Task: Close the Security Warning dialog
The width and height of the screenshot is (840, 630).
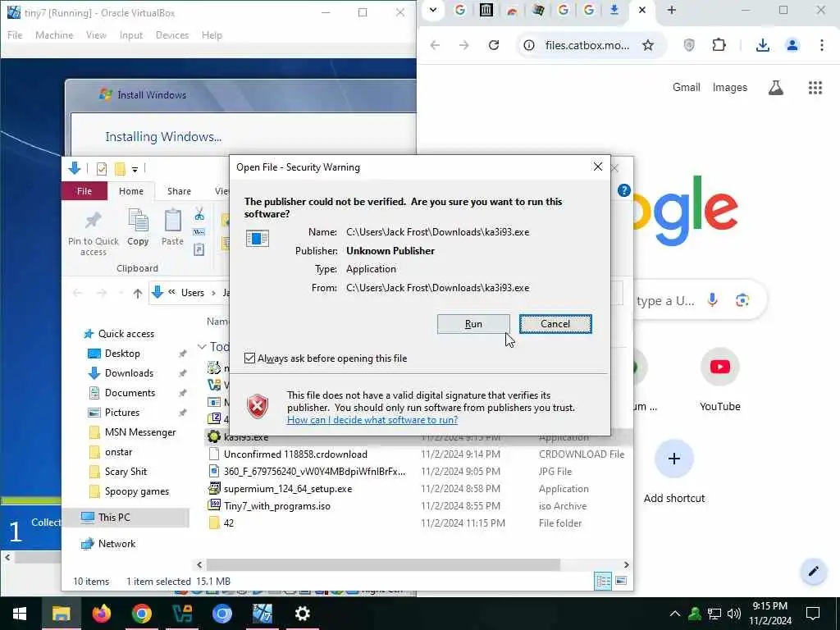Action: click(x=598, y=167)
